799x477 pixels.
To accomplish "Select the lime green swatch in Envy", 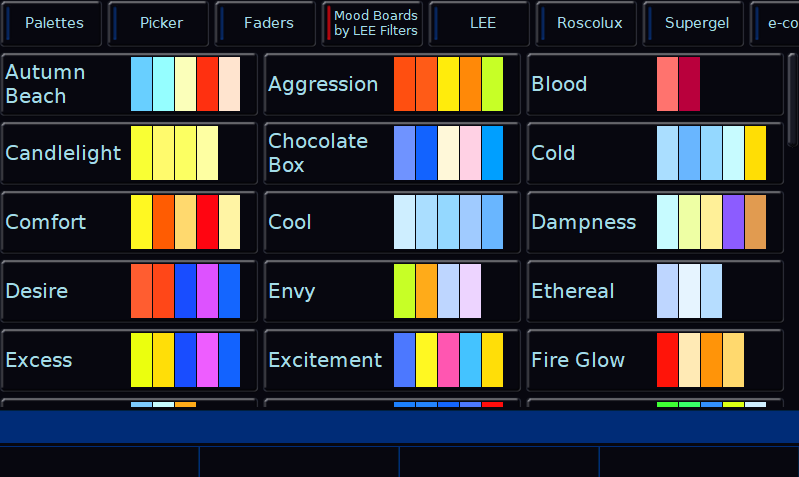I will pos(405,291).
